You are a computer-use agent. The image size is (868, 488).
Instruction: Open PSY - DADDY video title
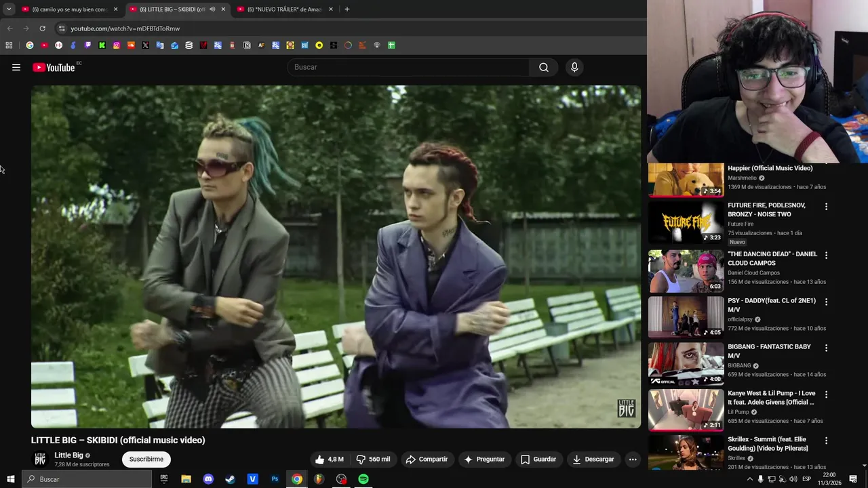pos(772,305)
